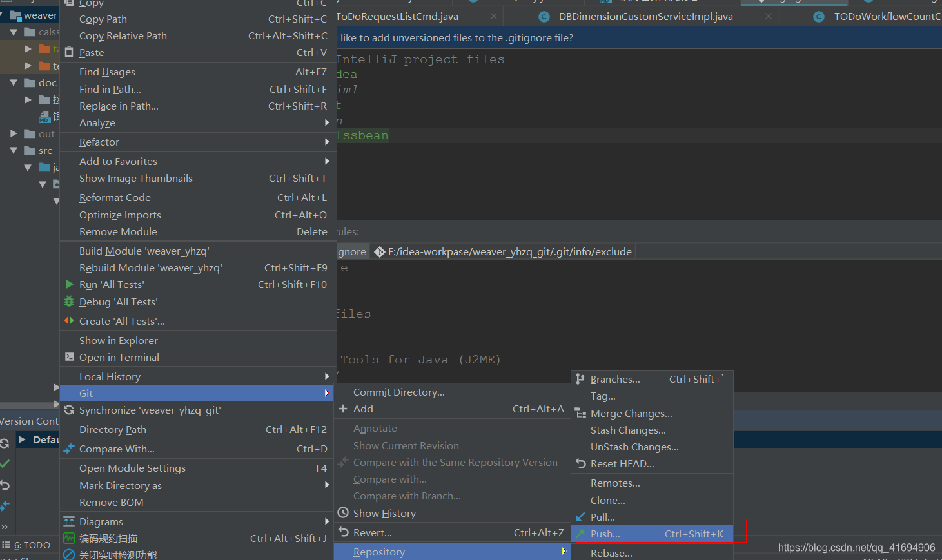The image size is (942, 560).
Task: Open the Repository submenu entry
Action: click(452, 552)
